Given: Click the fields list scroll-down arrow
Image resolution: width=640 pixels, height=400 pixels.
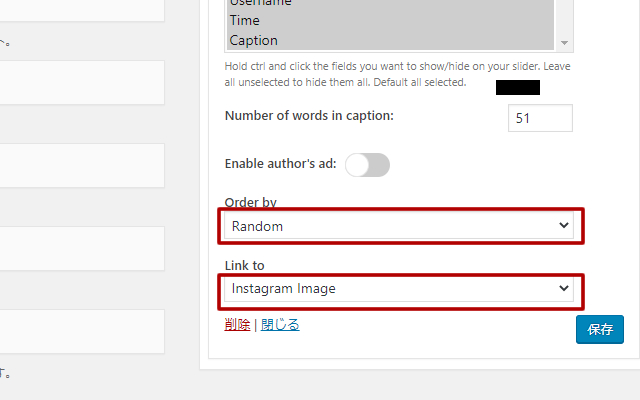Looking at the screenshot, I should click(x=566, y=43).
